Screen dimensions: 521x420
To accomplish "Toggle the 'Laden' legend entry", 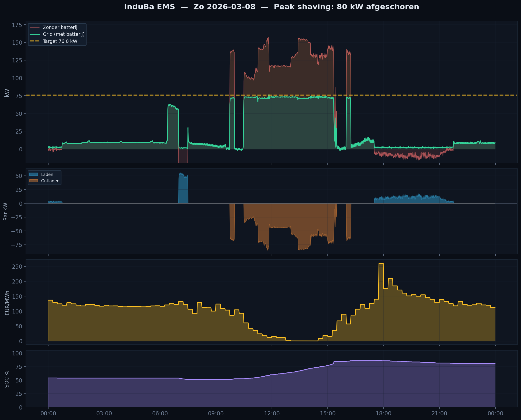I will (47, 174).
